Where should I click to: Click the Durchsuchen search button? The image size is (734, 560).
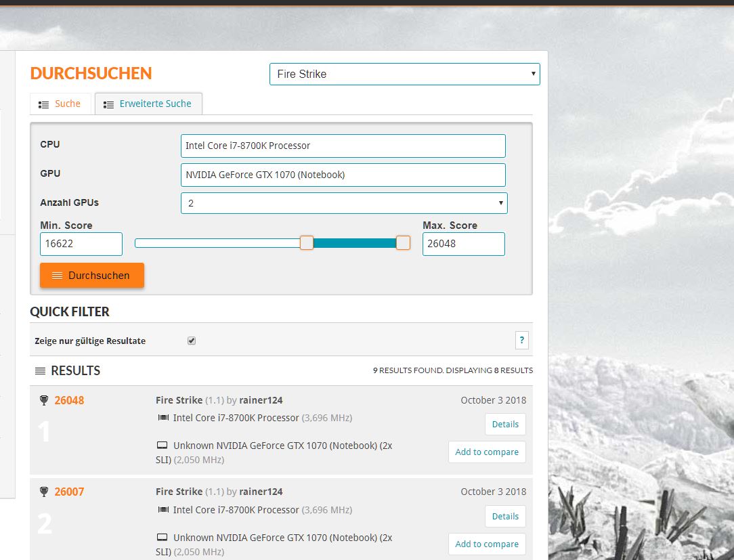coord(92,276)
